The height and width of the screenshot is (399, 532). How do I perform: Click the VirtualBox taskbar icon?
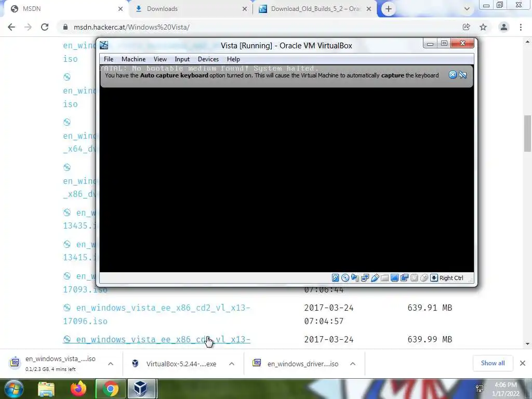coord(141,389)
